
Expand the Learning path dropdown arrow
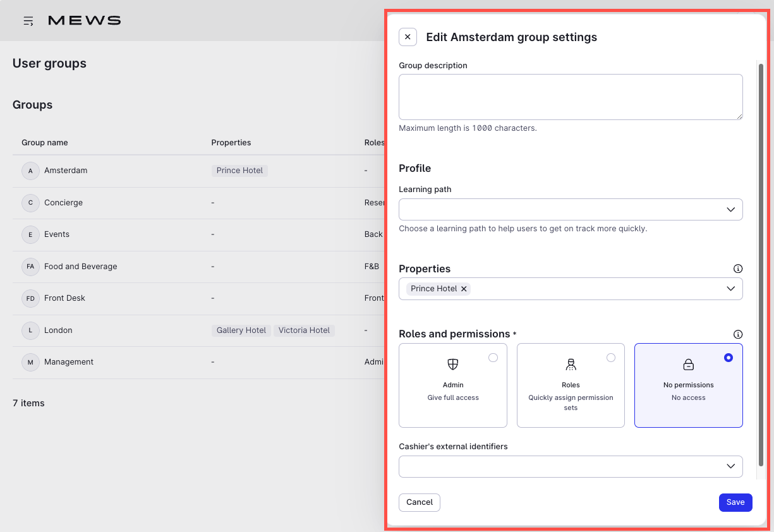tap(731, 210)
